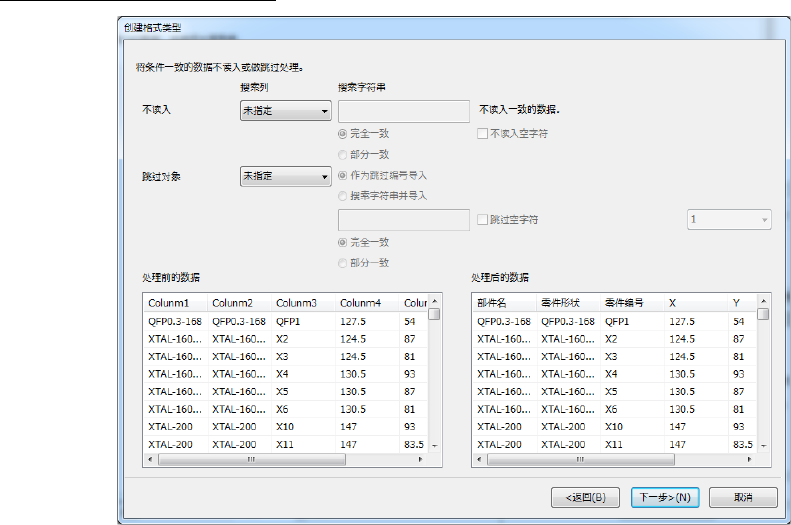Click horizontal scrollbar thumb in 处理后的数据 table
The image size is (791, 525).
pos(581,459)
